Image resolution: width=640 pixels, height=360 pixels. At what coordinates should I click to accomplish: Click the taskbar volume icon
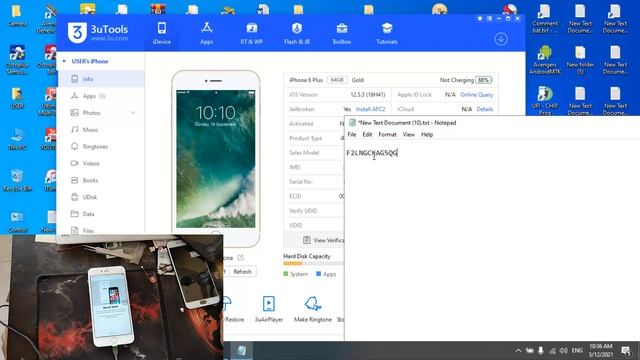(x=563, y=351)
